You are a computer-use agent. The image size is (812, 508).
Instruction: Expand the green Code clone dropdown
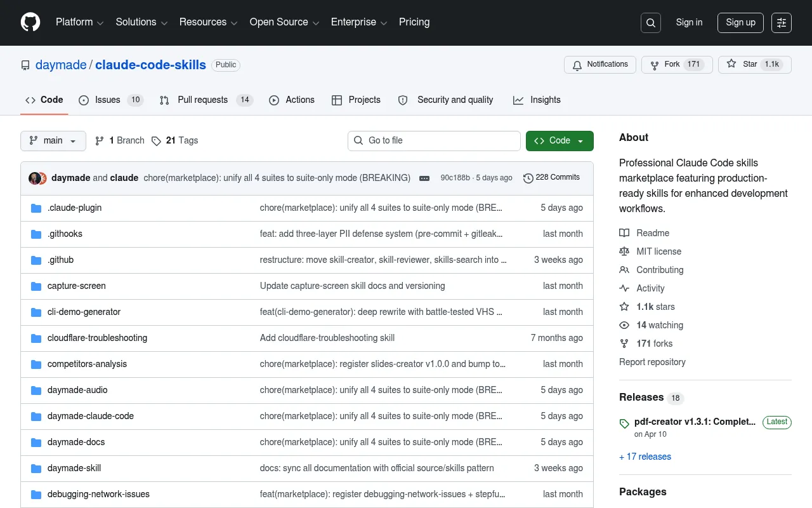pyautogui.click(x=560, y=141)
